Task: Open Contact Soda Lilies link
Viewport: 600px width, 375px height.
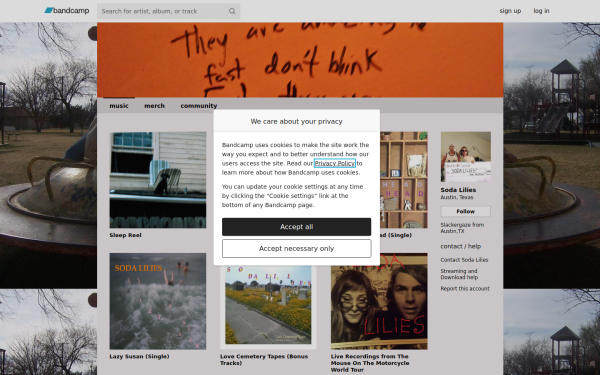Action: pyautogui.click(x=464, y=260)
